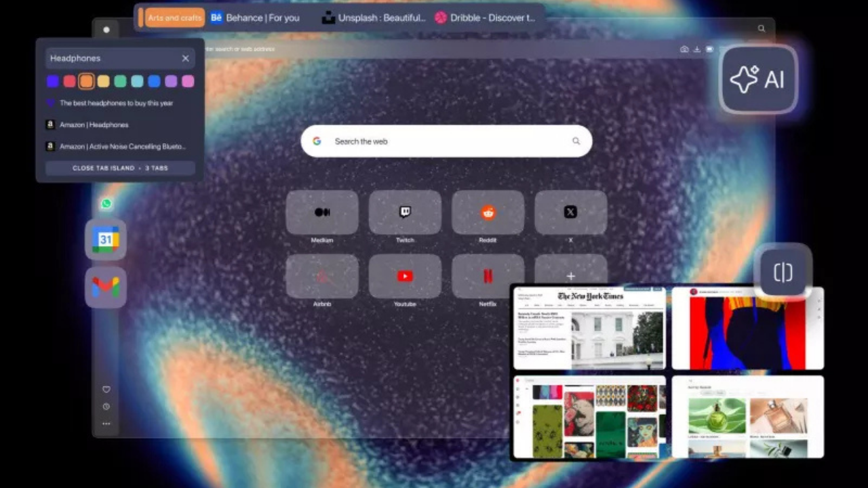The width and height of the screenshot is (868, 488).
Task: Choose the green color swatch
Action: point(120,81)
